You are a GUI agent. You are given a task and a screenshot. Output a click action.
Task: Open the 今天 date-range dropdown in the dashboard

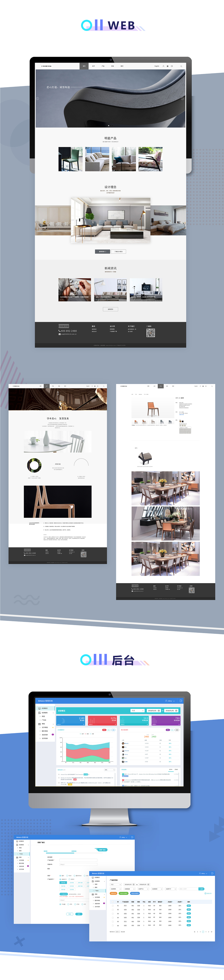pyautogui.click(x=137, y=710)
